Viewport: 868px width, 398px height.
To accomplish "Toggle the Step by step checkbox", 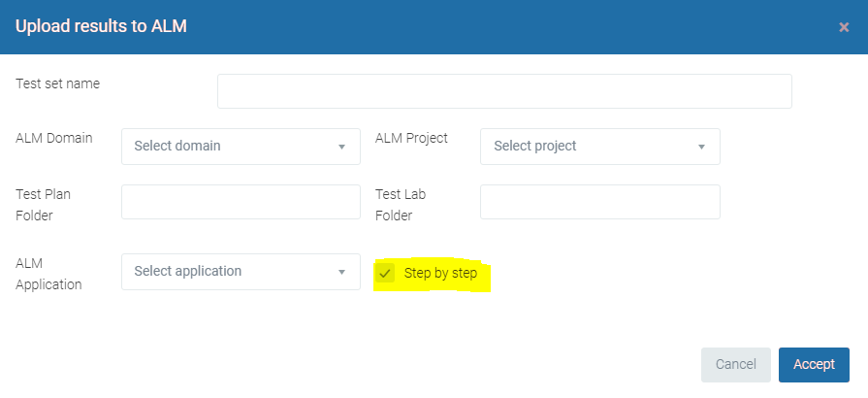I will [386, 274].
